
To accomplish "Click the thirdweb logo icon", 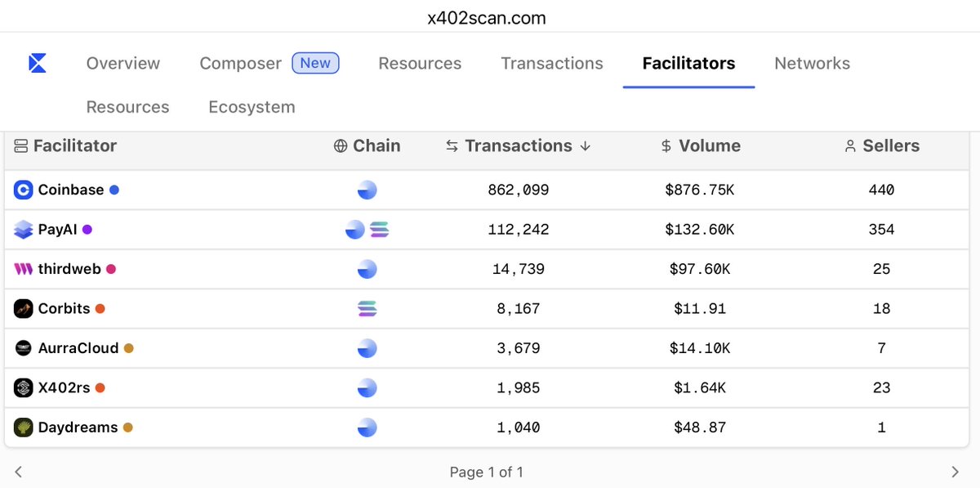I will [22, 269].
